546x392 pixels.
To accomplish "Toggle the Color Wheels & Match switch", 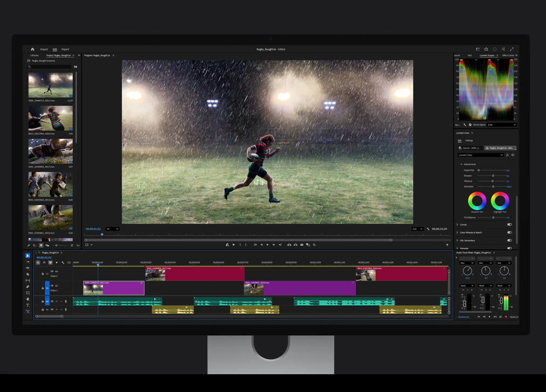I will [509, 233].
